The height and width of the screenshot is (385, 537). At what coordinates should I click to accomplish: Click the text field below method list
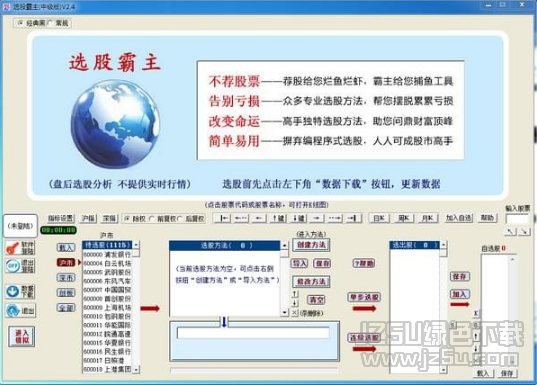253,333
